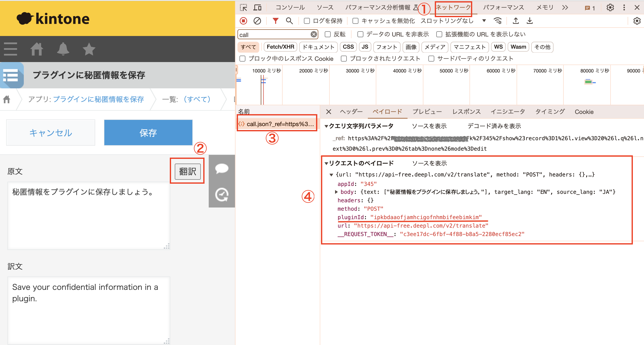The width and height of the screenshot is (644, 345).
Task: Toggle the red filter funnel icon
Action: pos(275,21)
